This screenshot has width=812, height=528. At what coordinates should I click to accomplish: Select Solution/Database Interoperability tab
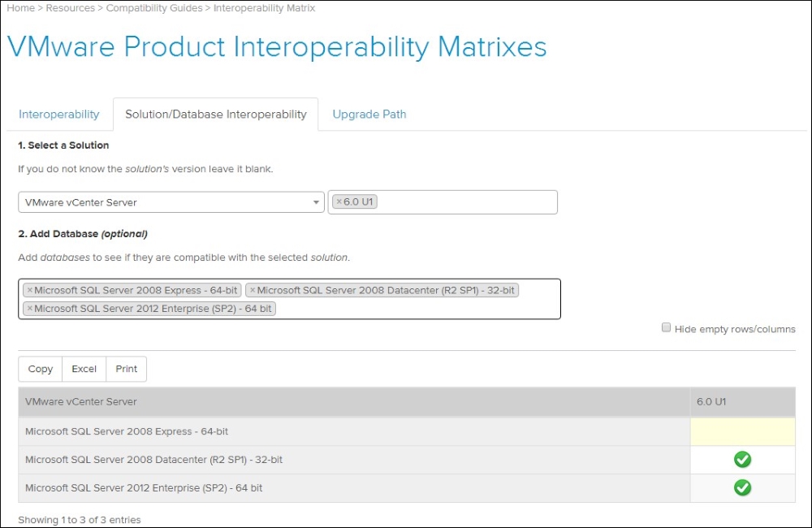216,114
